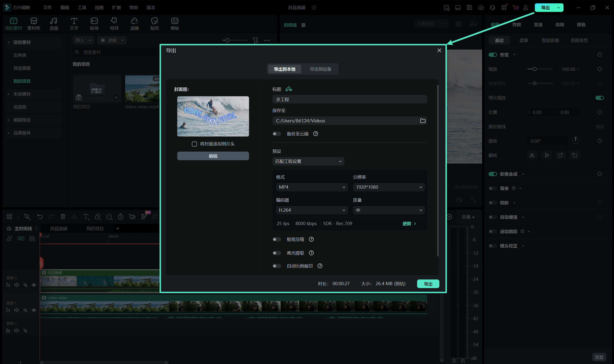Open the 预设 匹配工程设置 dropdown

(308, 161)
